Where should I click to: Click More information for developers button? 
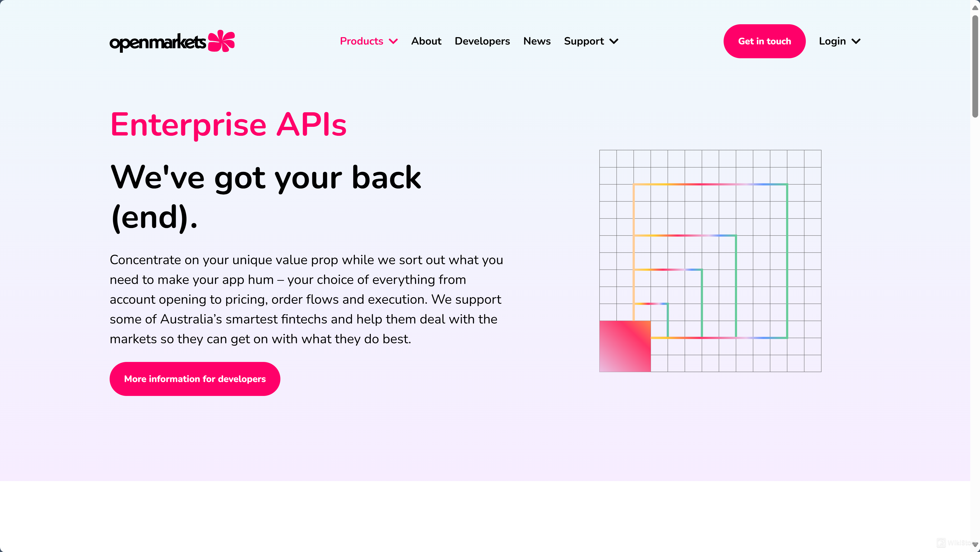click(194, 378)
